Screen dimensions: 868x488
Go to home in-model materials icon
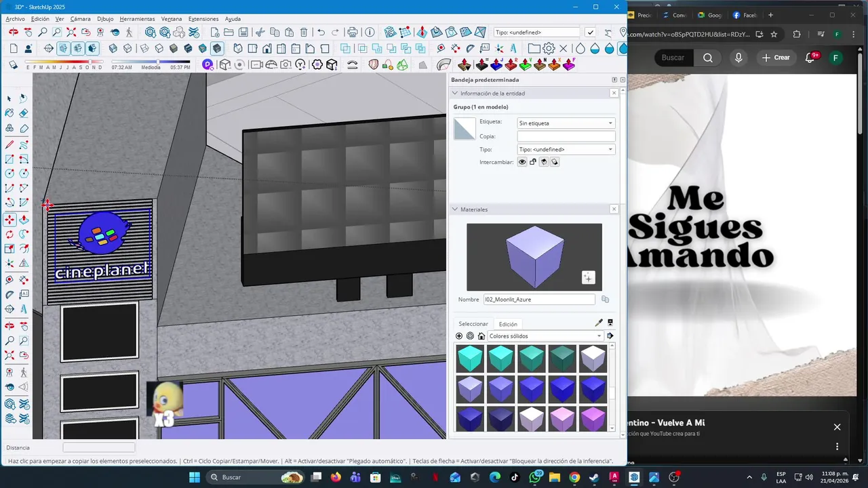tap(481, 336)
